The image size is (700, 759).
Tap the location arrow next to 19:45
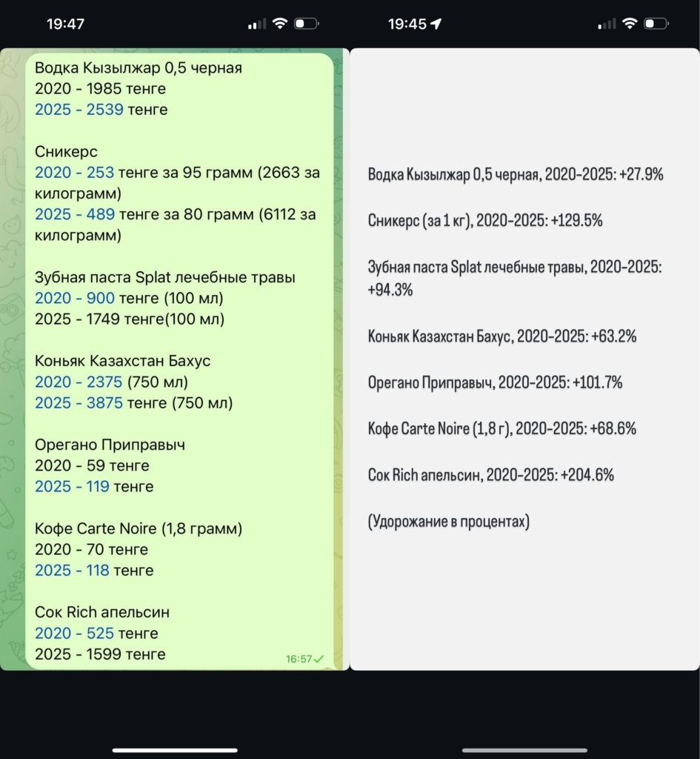pyautogui.click(x=436, y=24)
